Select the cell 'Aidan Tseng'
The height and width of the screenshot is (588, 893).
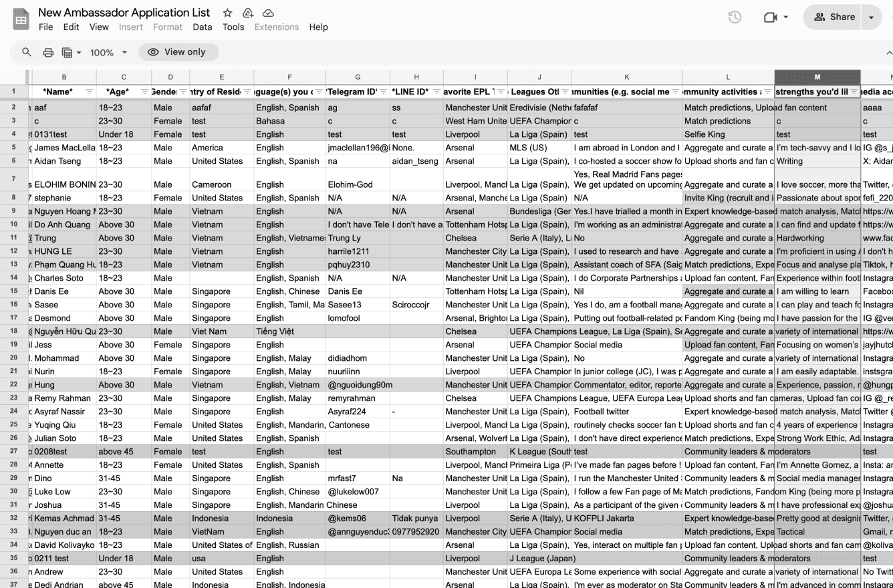point(64,161)
